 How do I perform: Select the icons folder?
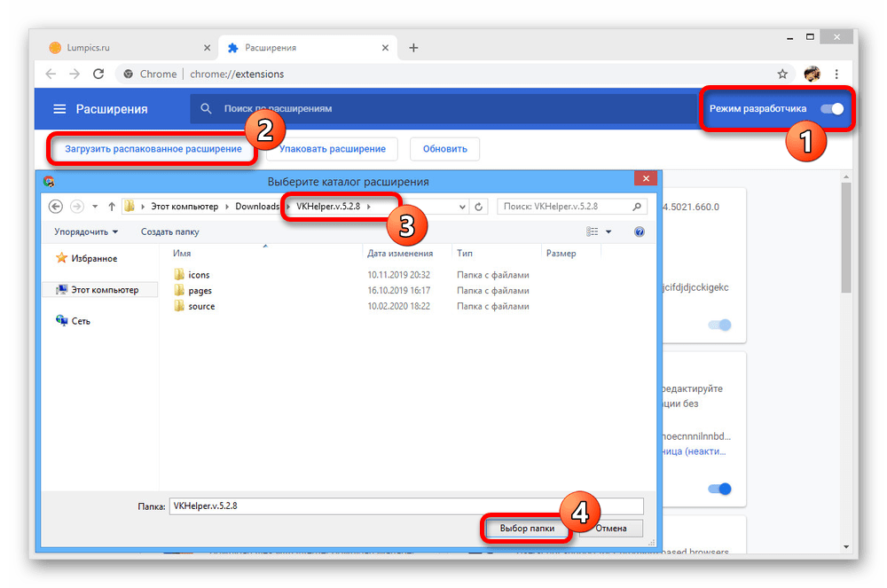[192, 275]
